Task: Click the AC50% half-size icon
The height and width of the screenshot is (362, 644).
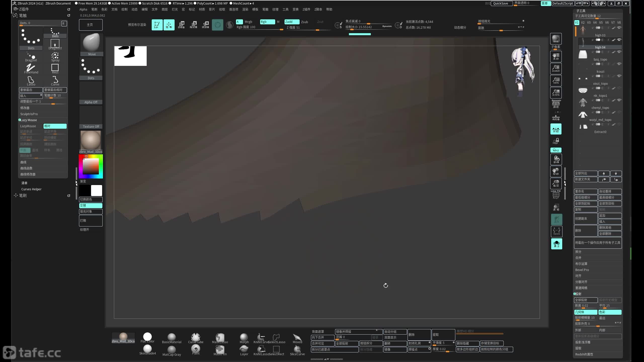Action: [x=556, y=93]
